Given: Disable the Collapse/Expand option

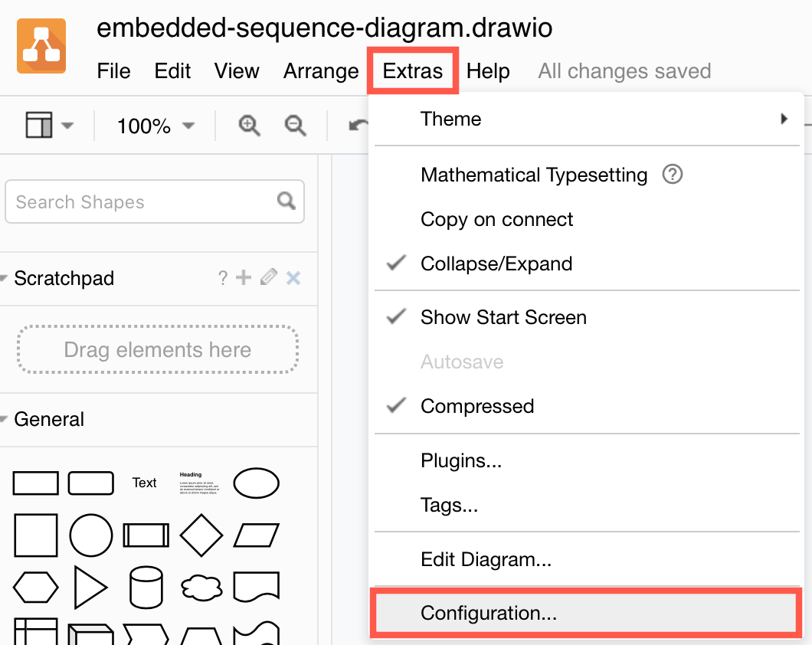Looking at the screenshot, I should (498, 264).
